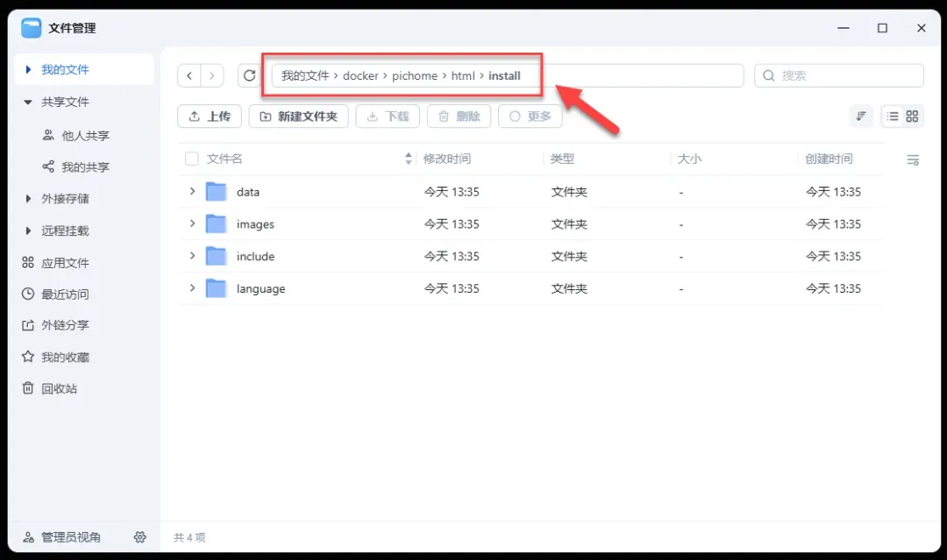Open 最近访问 in the sidebar
Image resolution: width=947 pixels, height=560 pixels.
[x=64, y=294]
